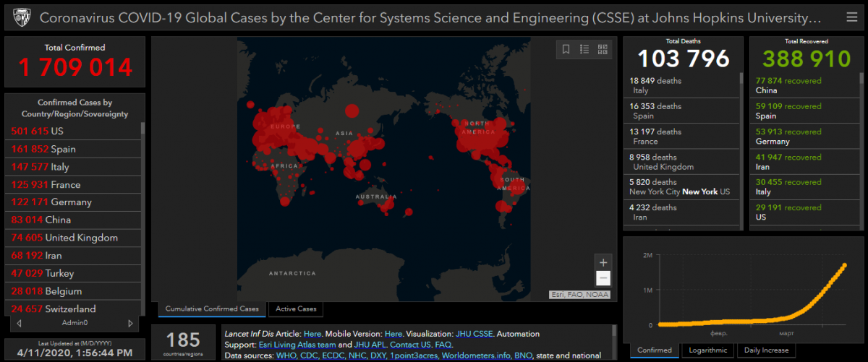
Task: Open the CDC data source link
Action: coord(310,355)
